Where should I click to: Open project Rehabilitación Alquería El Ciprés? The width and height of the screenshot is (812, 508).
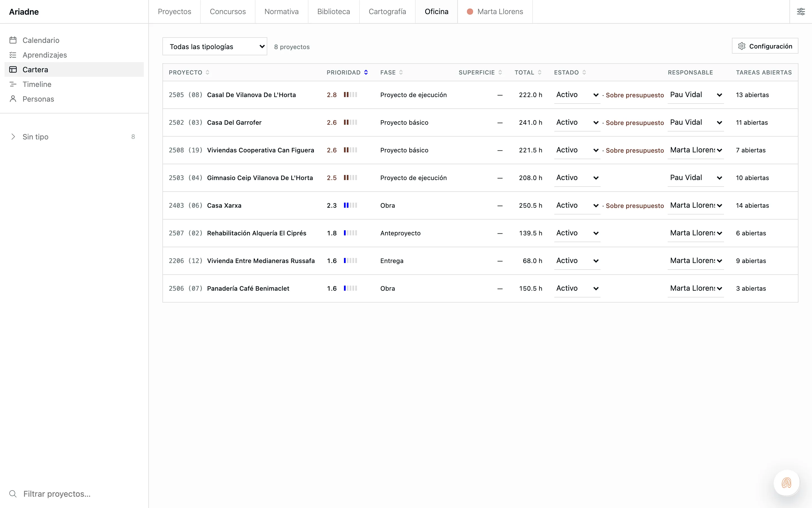click(257, 233)
